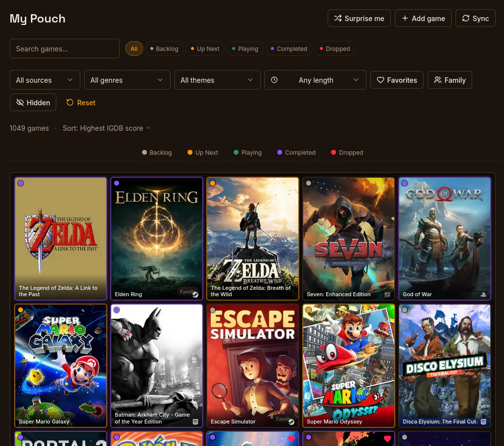
Task: Click Epic Games icon on Batman: Arkham City
Action: [195, 422]
